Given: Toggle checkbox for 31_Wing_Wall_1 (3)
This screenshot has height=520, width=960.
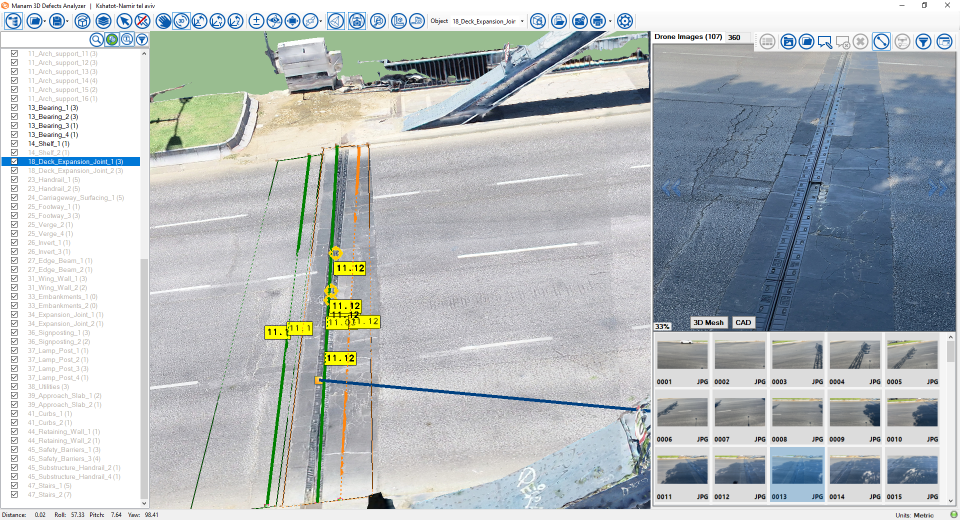Looking at the screenshot, I should (x=14, y=279).
